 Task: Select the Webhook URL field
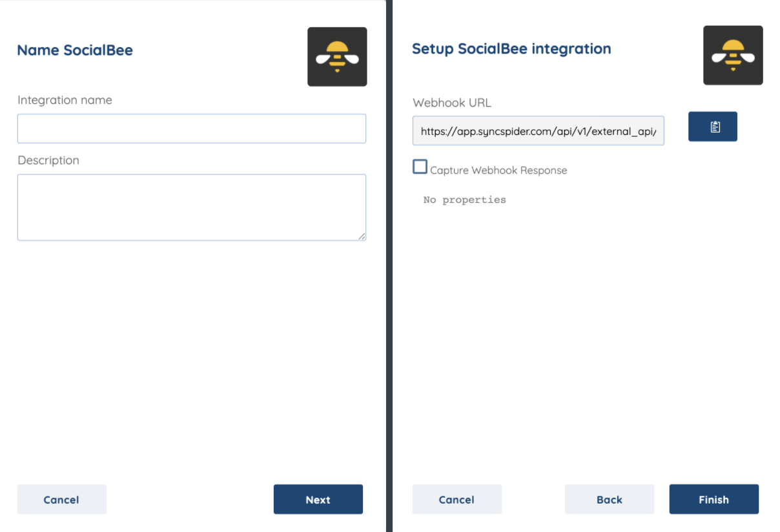tap(539, 130)
